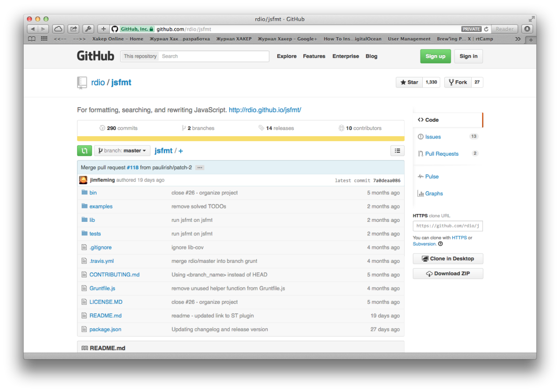Image resolution: width=560 pixels, height=392 pixels.
Task: Open the Issues tab in sidebar
Action: (433, 137)
